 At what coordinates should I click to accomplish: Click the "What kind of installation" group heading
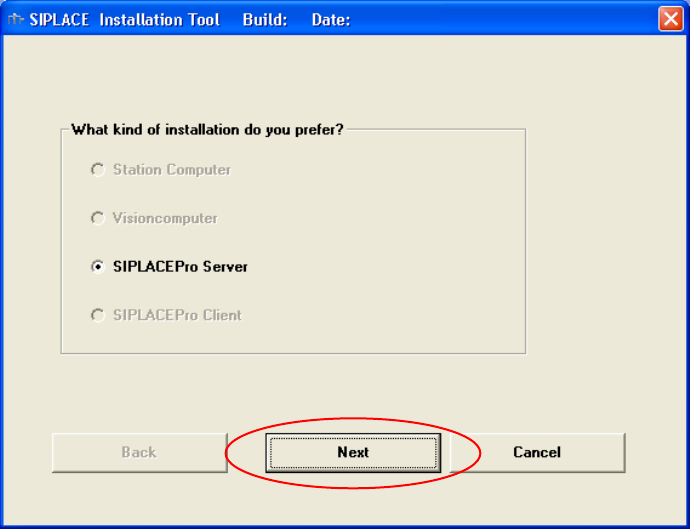click(x=207, y=130)
